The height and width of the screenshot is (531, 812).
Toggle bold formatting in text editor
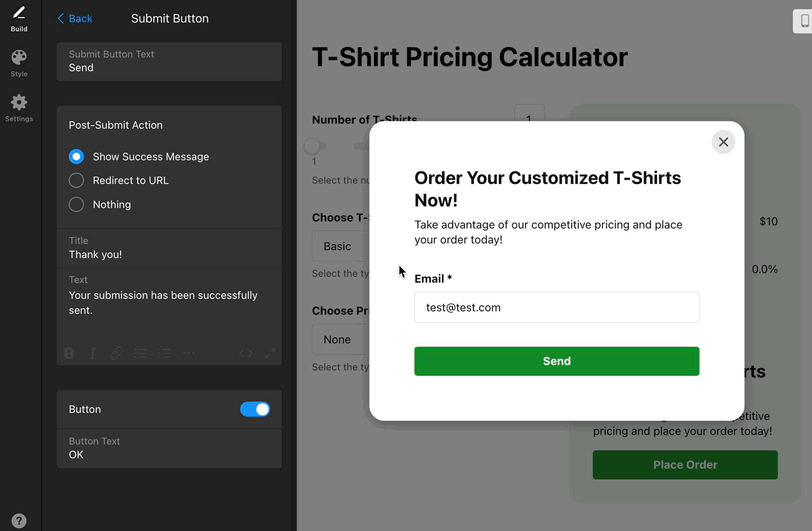pyautogui.click(x=69, y=353)
